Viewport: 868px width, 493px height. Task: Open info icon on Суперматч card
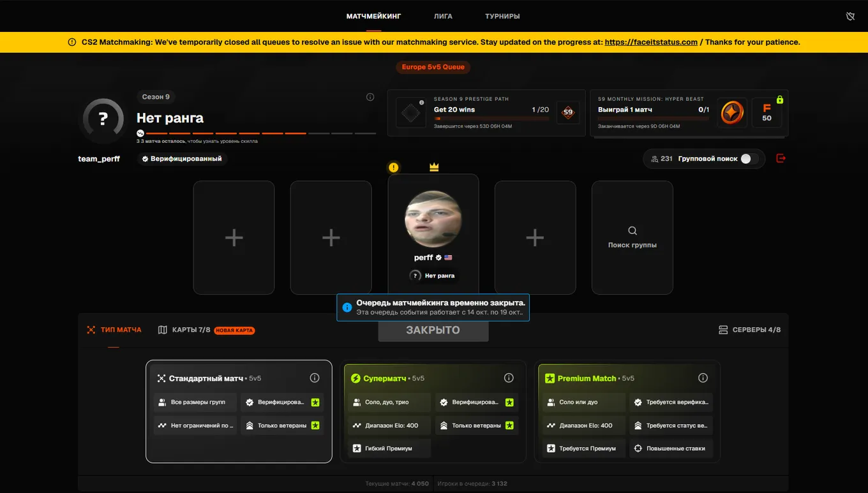pyautogui.click(x=509, y=378)
